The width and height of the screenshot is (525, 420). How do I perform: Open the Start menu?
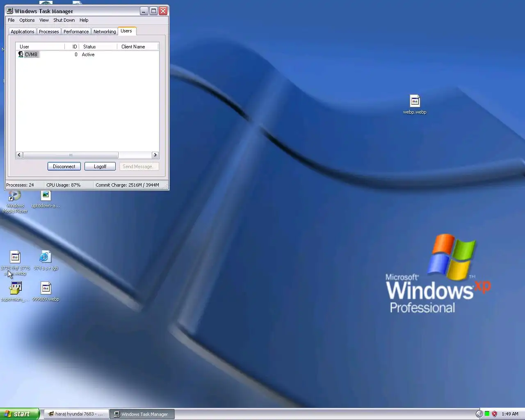[19, 414]
